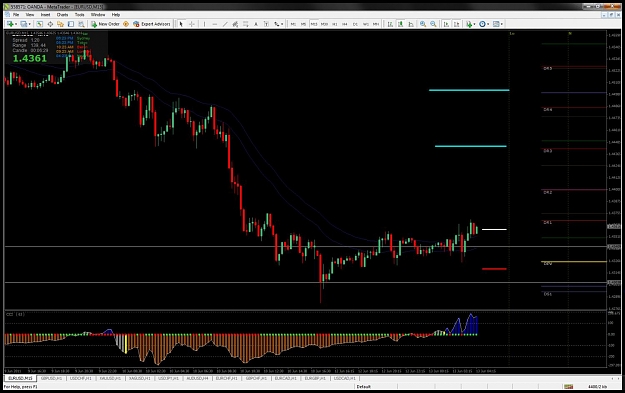The width and height of the screenshot is (625, 393).
Task: Switch chart to Candlesticks type
Action: point(400,24)
